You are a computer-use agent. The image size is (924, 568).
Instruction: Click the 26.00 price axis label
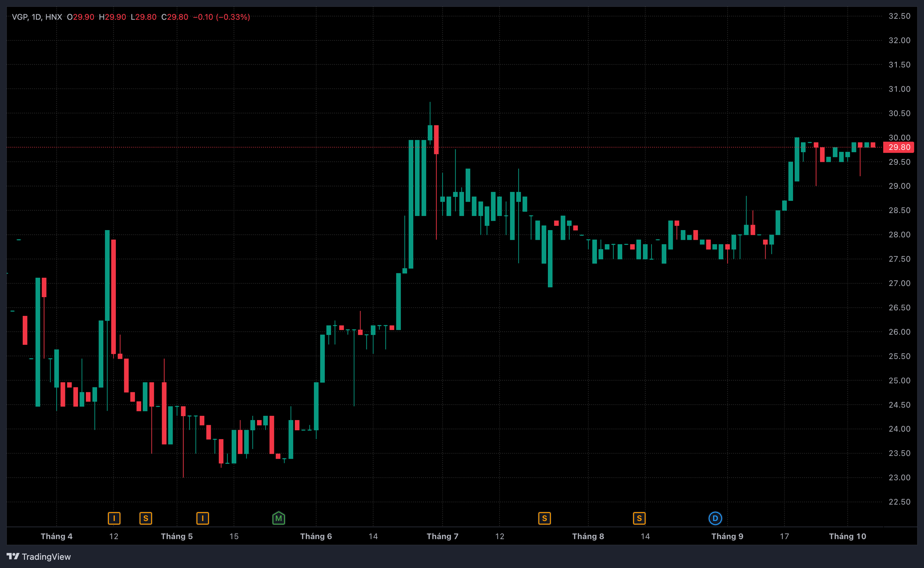pos(899,332)
